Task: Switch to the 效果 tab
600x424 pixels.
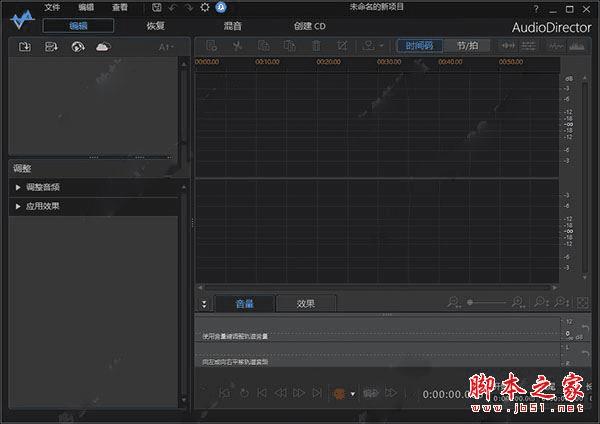Action: [x=306, y=304]
